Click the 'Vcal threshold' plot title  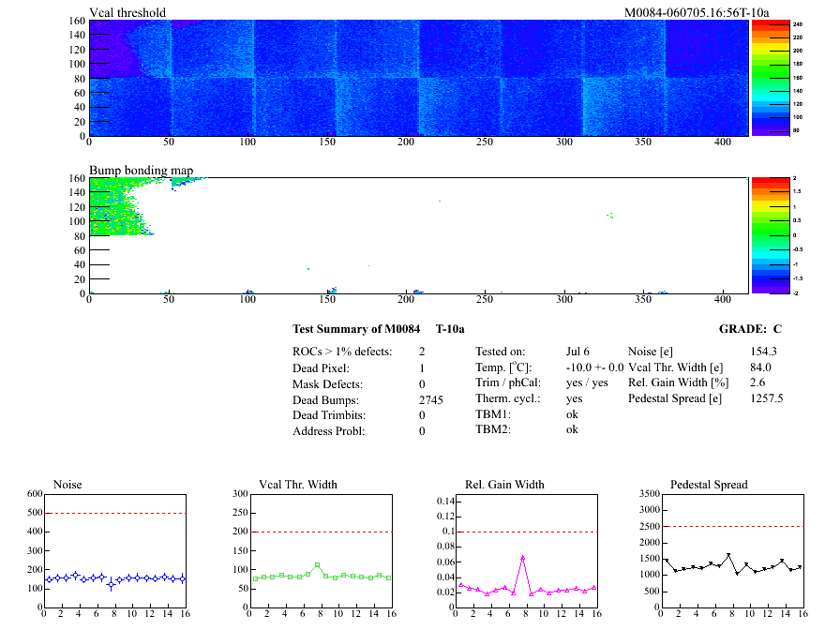[x=127, y=12]
